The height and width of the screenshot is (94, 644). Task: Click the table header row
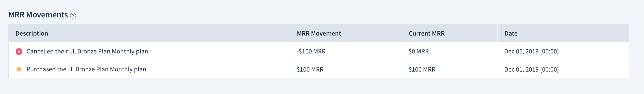click(x=318, y=33)
